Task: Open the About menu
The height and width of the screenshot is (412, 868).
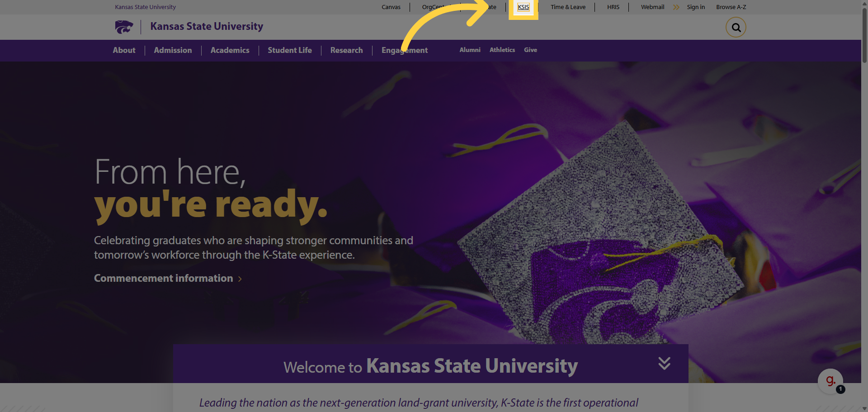Action: [x=124, y=50]
